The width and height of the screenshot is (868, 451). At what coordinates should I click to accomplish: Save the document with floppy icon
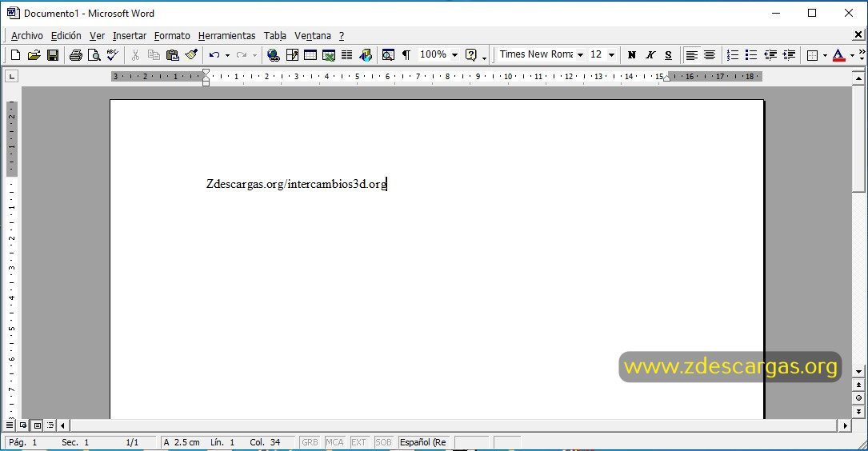(x=53, y=55)
